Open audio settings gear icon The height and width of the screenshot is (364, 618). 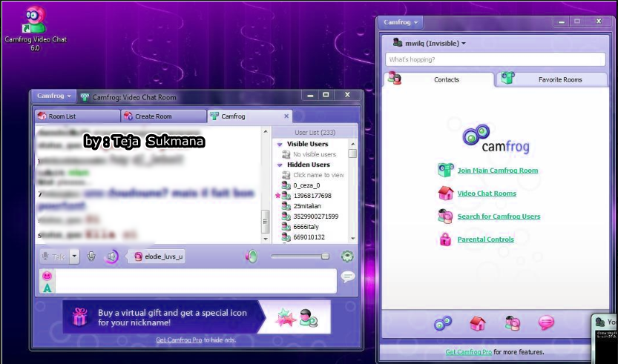click(347, 257)
